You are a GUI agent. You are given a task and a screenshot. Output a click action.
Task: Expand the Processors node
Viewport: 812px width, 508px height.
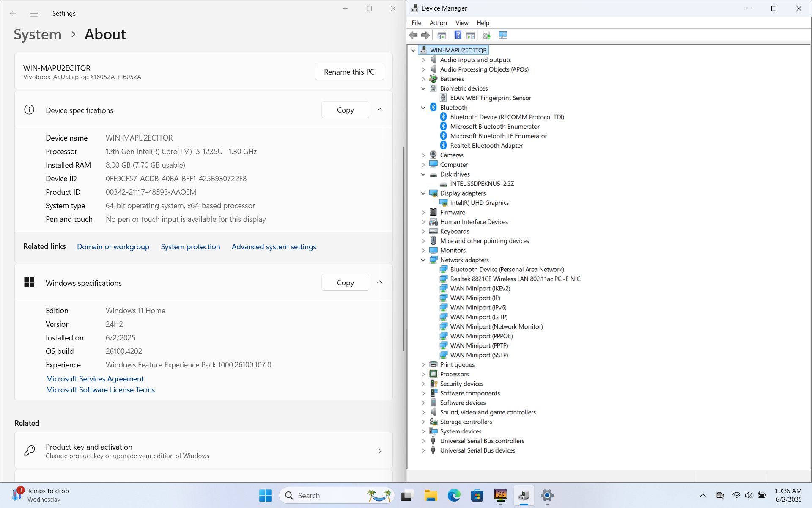423,374
